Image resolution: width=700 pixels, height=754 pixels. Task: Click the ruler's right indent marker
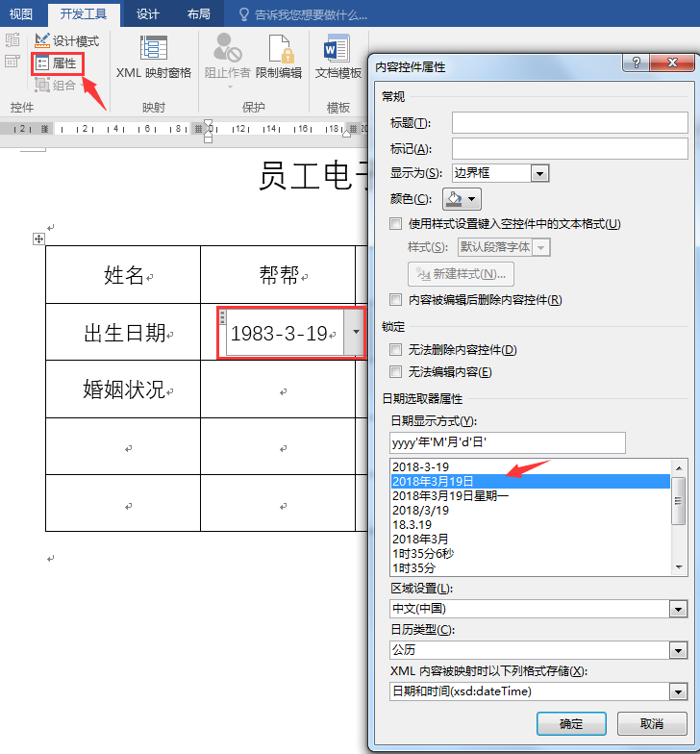coord(346,134)
